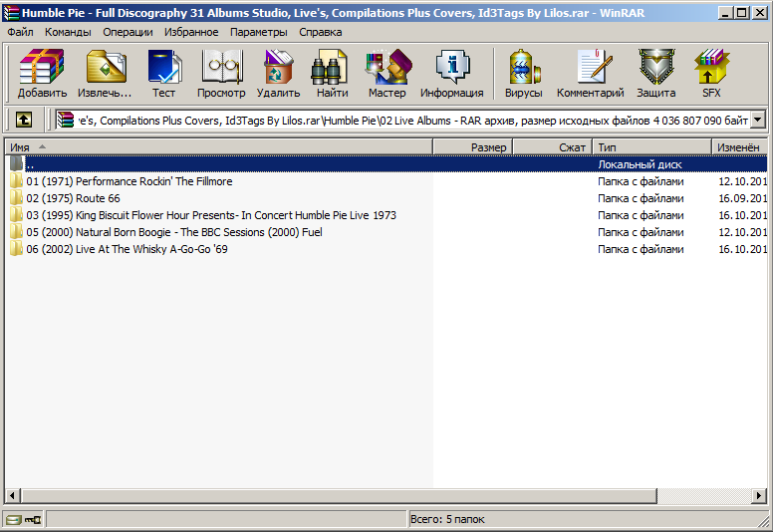Sort by the Сжат column header
Viewport: 773px width, 532px height.
pos(553,146)
